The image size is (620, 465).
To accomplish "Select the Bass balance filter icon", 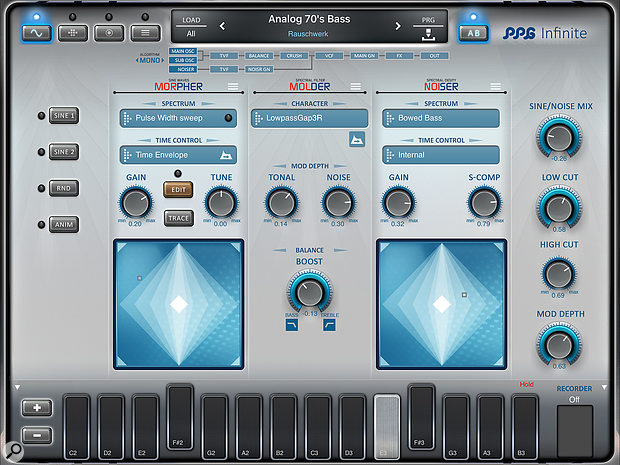I will point(292,325).
